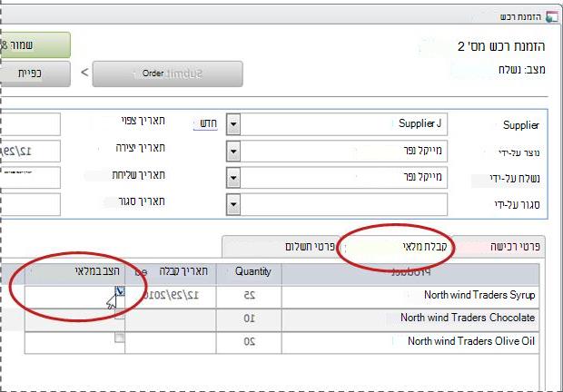
Task: Select North wind Traders Chocolate cell
Action: 410,319
